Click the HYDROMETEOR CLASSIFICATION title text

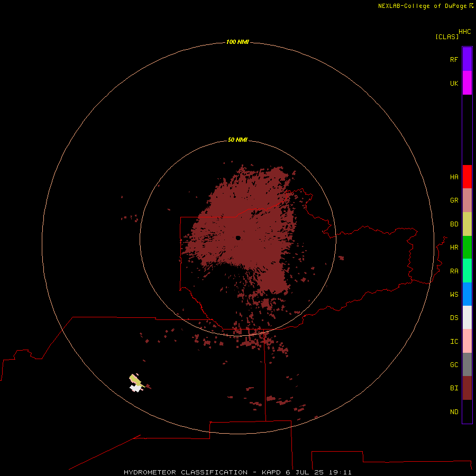pyautogui.click(x=186, y=472)
